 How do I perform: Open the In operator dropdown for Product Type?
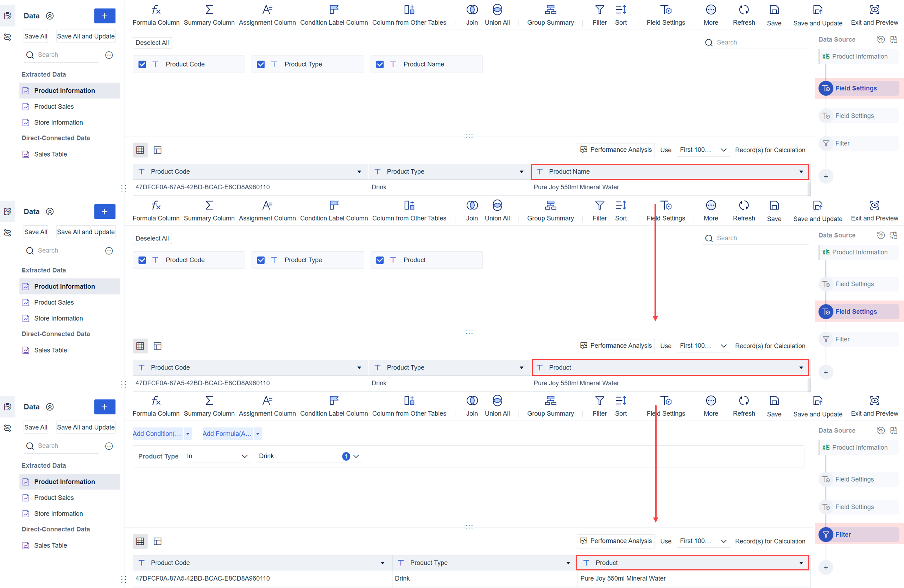tap(217, 456)
